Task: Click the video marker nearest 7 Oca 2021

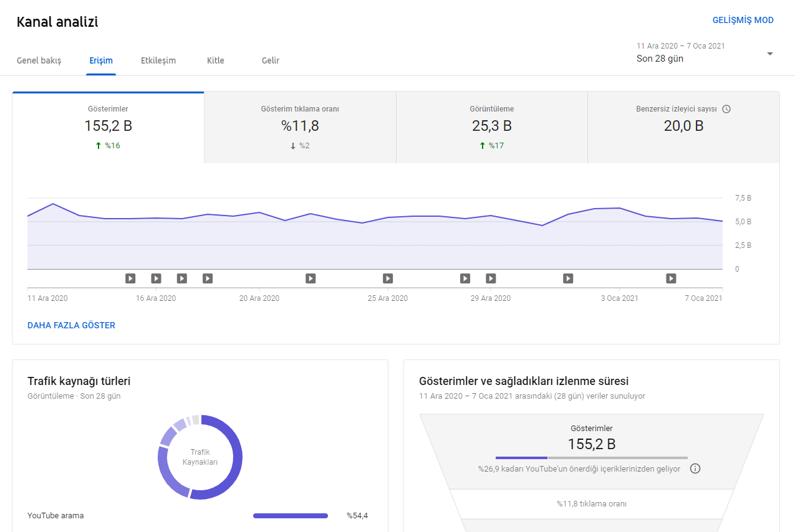Action: [x=671, y=278]
